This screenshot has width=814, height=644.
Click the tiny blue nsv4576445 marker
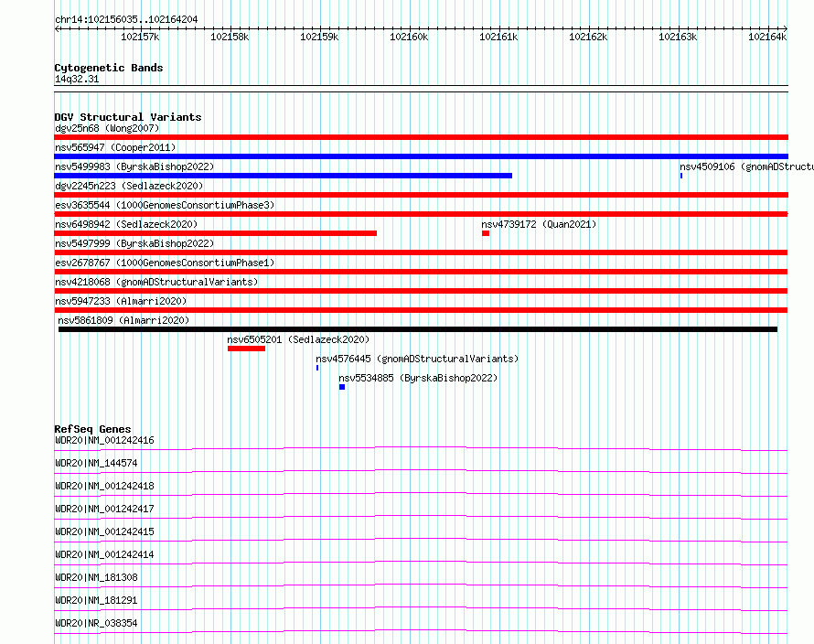pos(317,368)
